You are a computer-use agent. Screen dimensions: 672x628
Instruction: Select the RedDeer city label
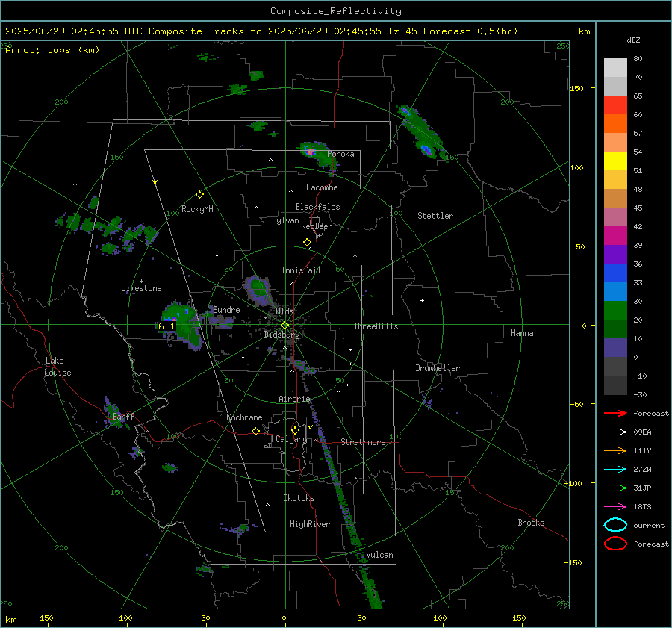tap(317, 226)
